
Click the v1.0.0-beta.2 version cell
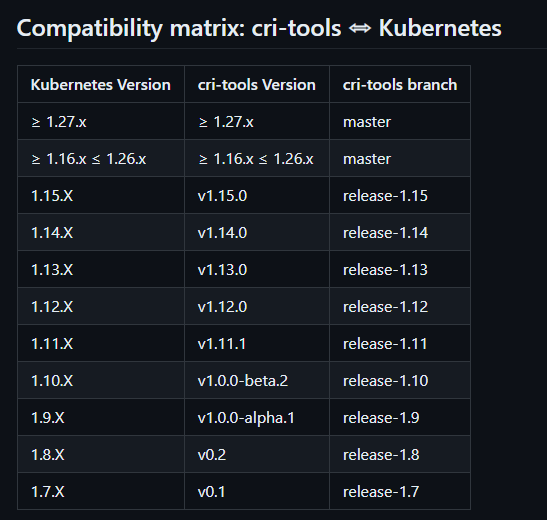point(257,380)
